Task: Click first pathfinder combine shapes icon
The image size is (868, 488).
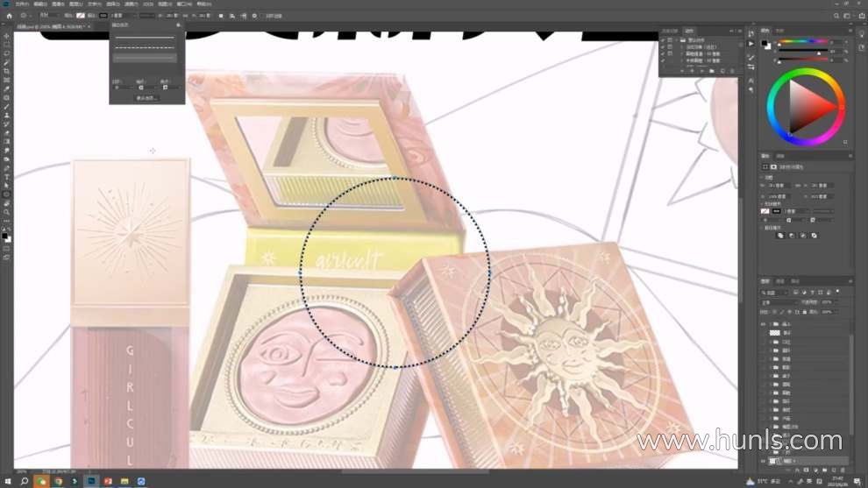Action: coord(780,236)
